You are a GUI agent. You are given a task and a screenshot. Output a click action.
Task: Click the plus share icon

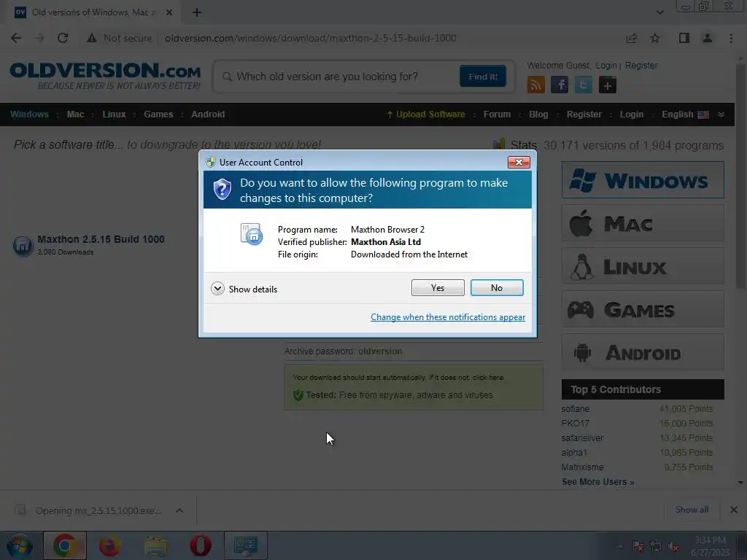tap(608, 85)
